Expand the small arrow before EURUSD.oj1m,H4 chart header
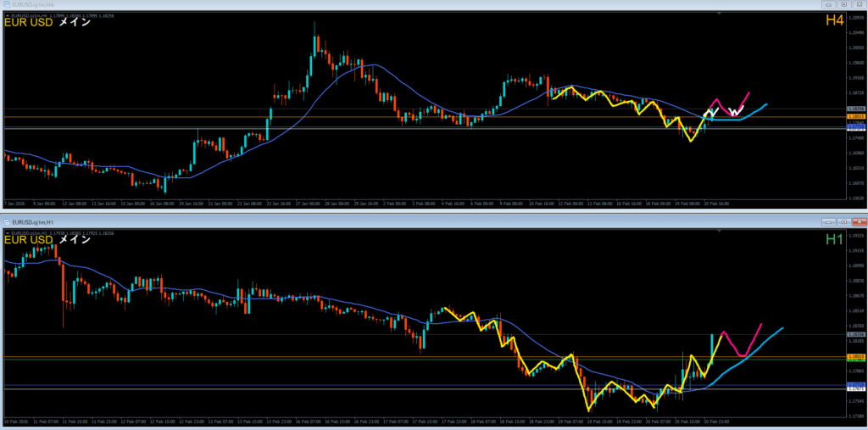 7,15
